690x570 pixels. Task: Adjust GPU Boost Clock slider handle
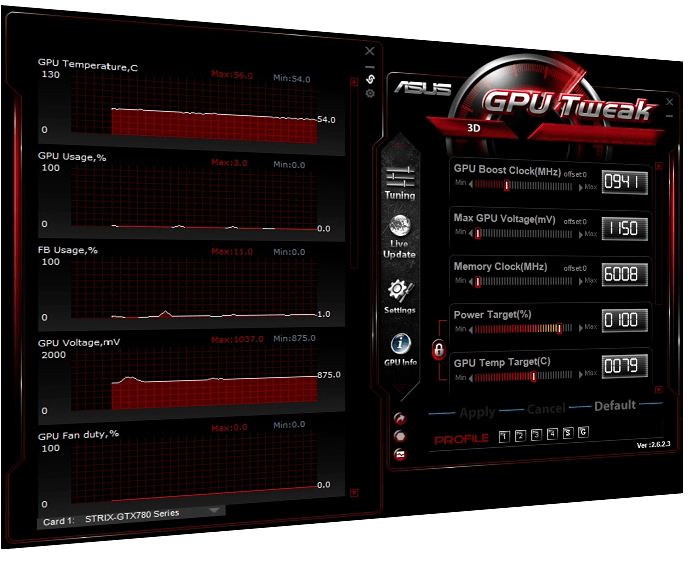point(506,185)
